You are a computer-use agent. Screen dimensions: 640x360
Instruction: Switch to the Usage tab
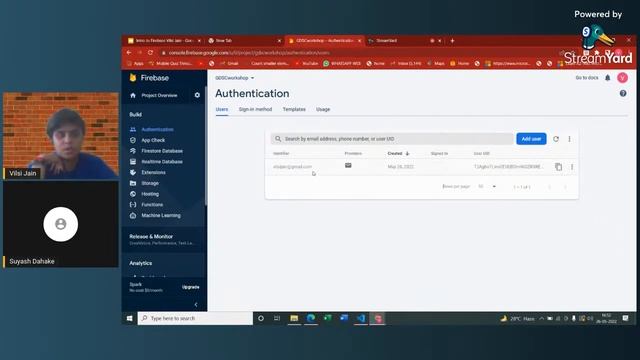pos(323,109)
